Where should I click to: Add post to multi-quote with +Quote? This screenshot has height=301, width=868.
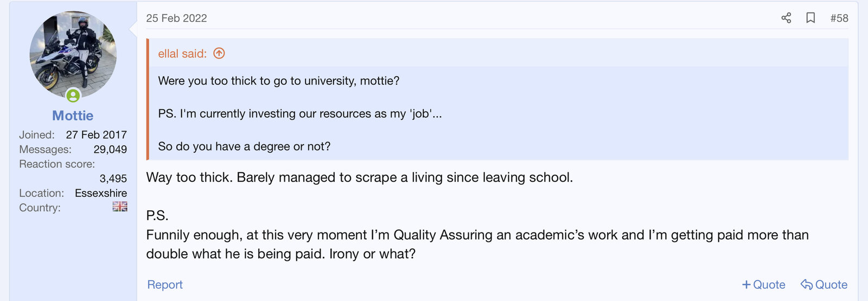pyautogui.click(x=763, y=285)
